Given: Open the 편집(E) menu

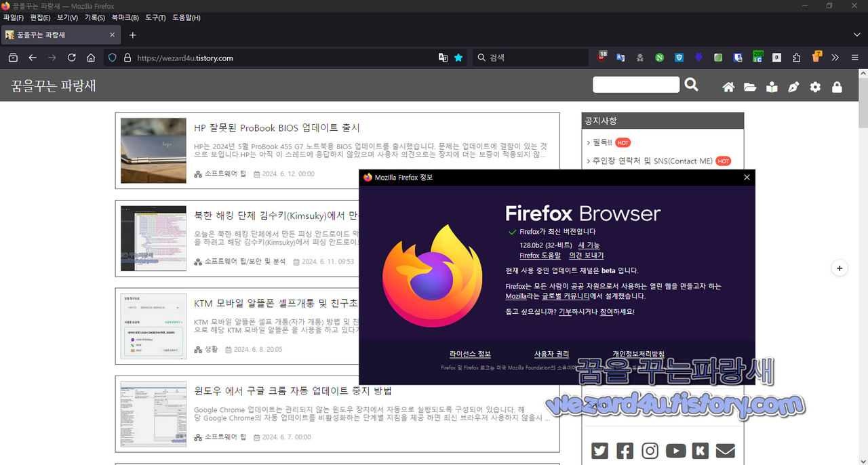Looking at the screenshot, I should tap(40, 18).
